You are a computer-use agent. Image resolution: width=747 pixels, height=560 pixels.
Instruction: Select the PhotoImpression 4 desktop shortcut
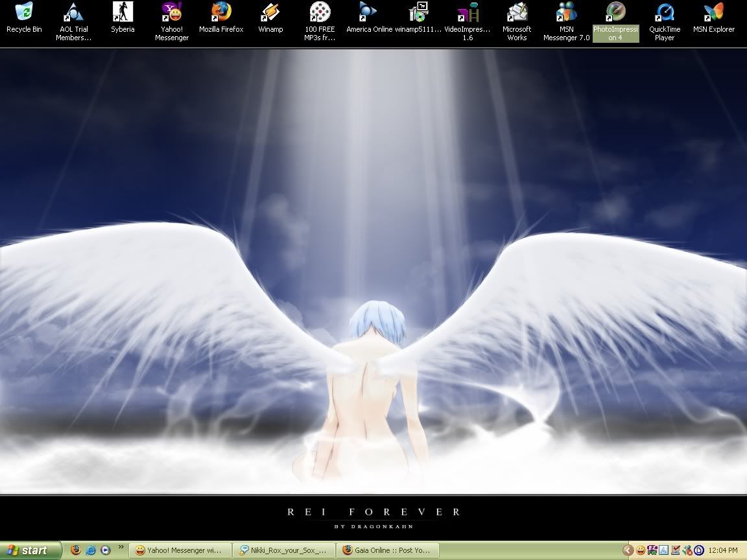click(615, 22)
